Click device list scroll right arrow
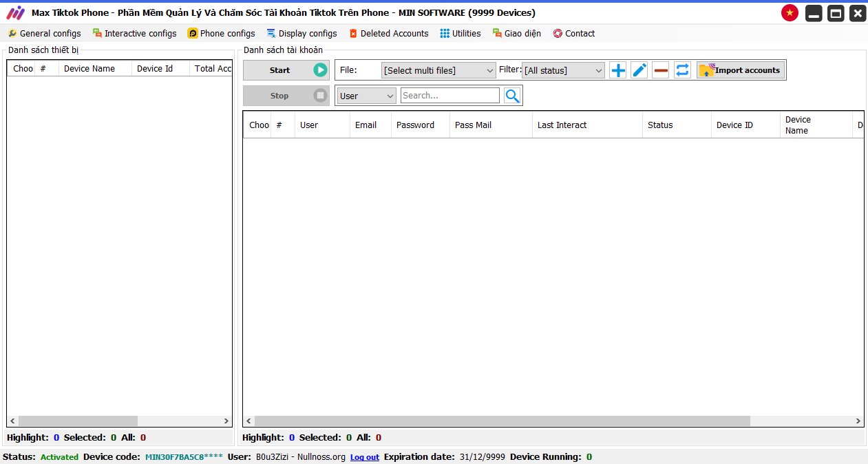Screen dimensions: 868x464 pyautogui.click(x=226, y=421)
